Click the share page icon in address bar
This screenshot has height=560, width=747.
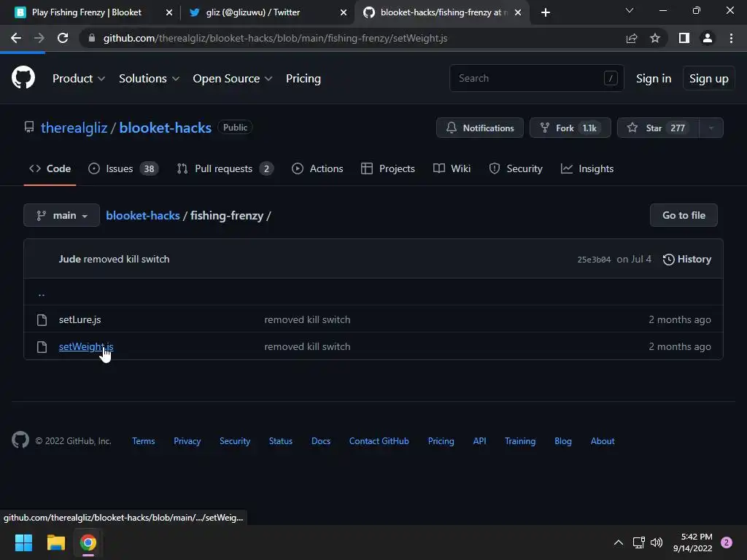coord(632,38)
